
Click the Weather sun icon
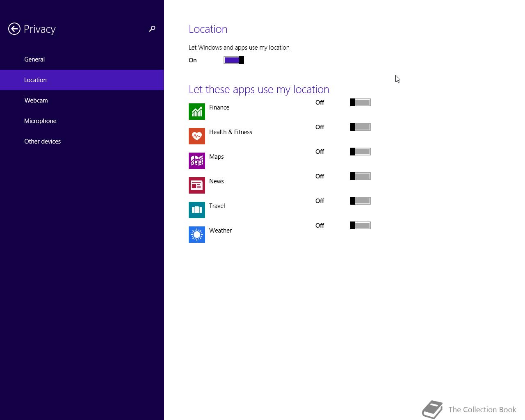pyautogui.click(x=197, y=235)
